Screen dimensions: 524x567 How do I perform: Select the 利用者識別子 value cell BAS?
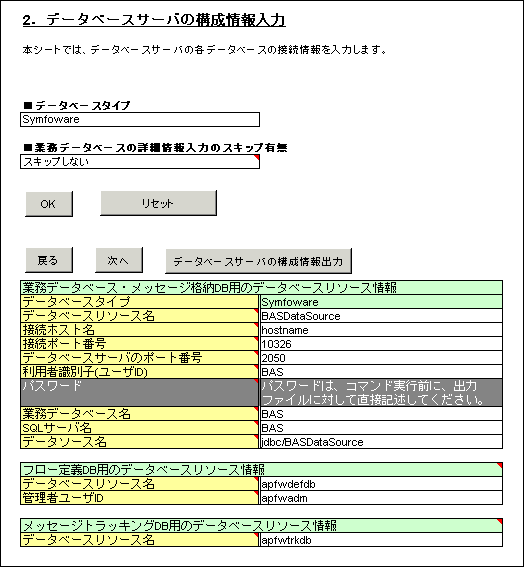pos(381,372)
